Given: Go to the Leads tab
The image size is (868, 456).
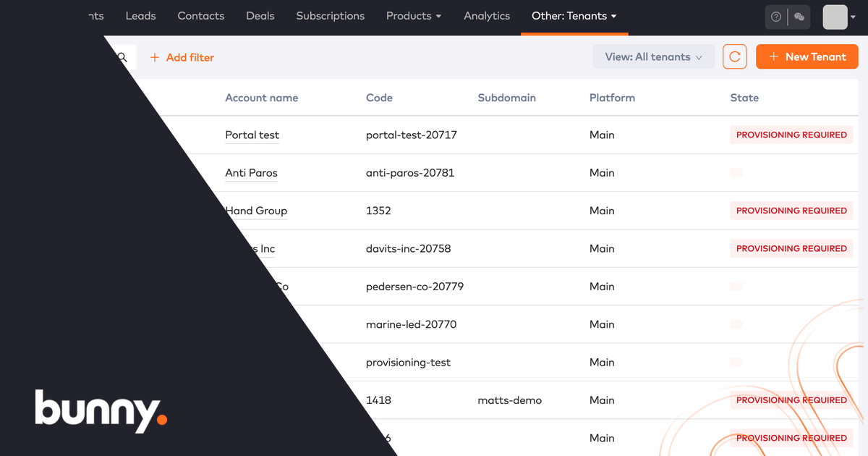Looking at the screenshot, I should click(x=140, y=16).
